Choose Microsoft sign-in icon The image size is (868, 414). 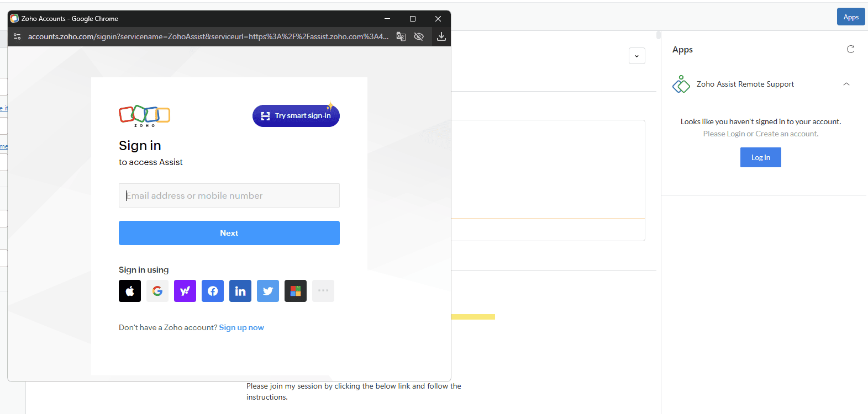coord(296,291)
